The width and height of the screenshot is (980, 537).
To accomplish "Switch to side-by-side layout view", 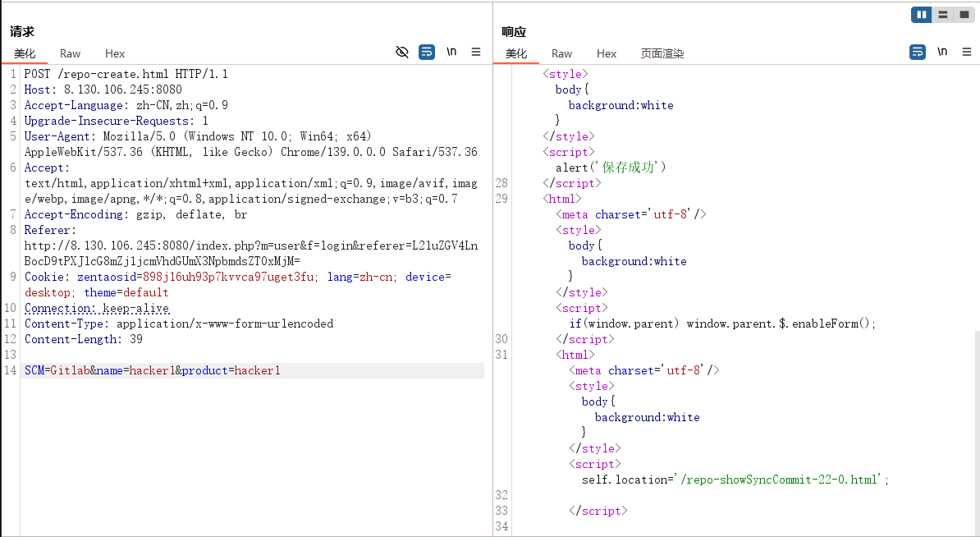I will 922,15.
